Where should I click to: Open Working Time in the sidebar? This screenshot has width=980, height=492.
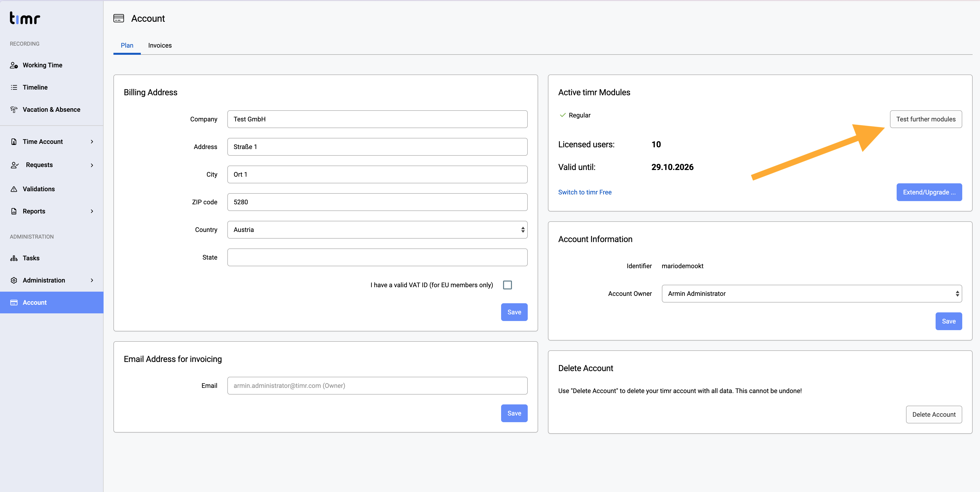(52, 65)
